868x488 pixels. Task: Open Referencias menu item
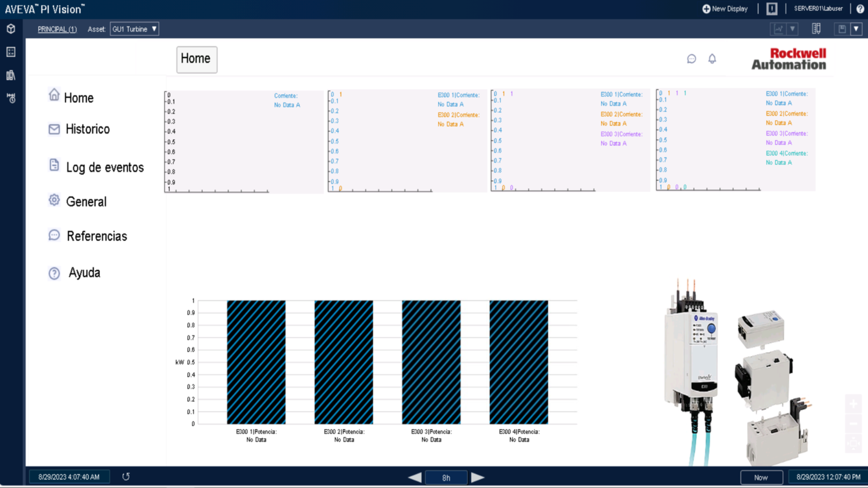point(97,236)
